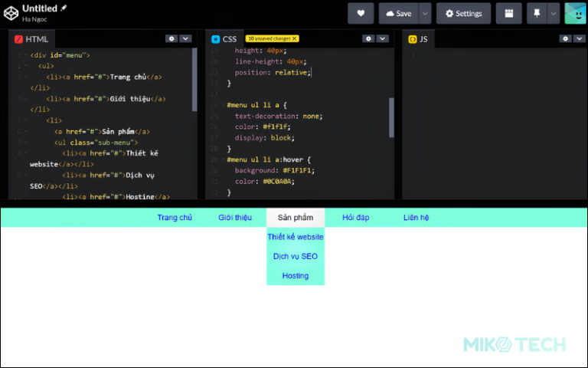
Task: Pin this pen
Action: click(x=537, y=14)
